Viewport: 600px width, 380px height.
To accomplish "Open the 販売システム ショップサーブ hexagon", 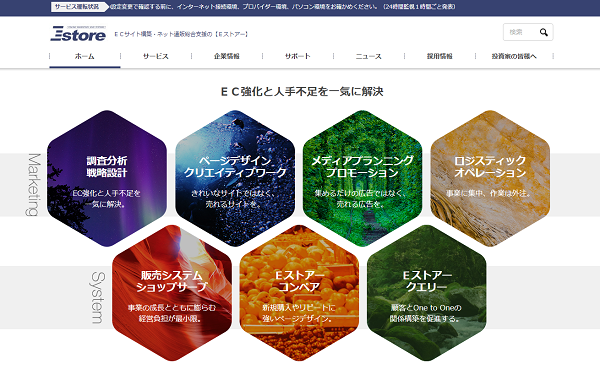I will pos(172,293).
